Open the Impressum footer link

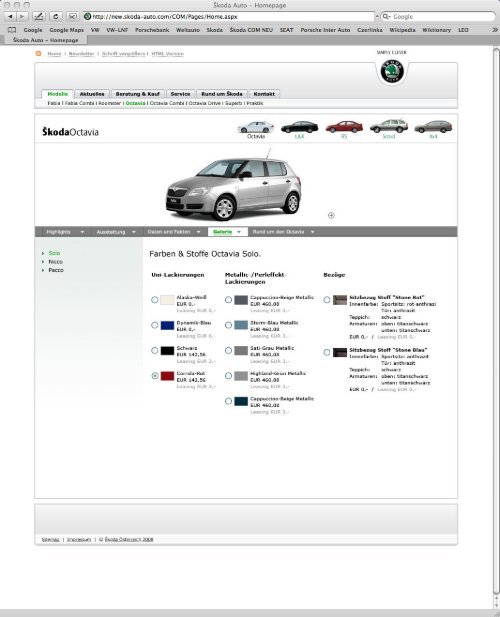tap(79, 539)
